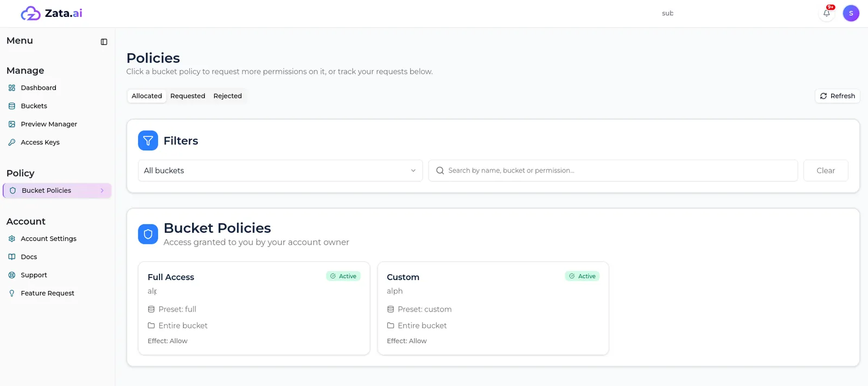The height and width of the screenshot is (386, 868).
Task: Click folder icon in Custom card
Action: point(391,326)
